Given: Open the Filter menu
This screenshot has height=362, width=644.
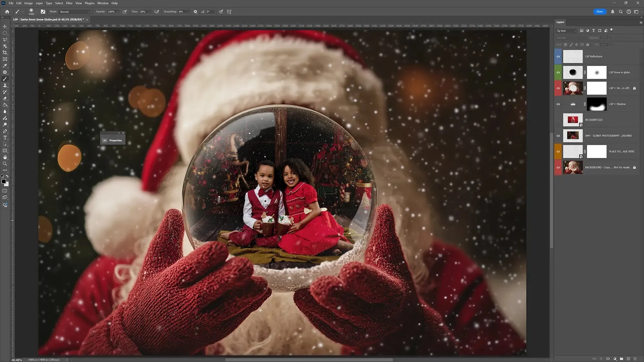Looking at the screenshot, I should (x=69, y=3).
